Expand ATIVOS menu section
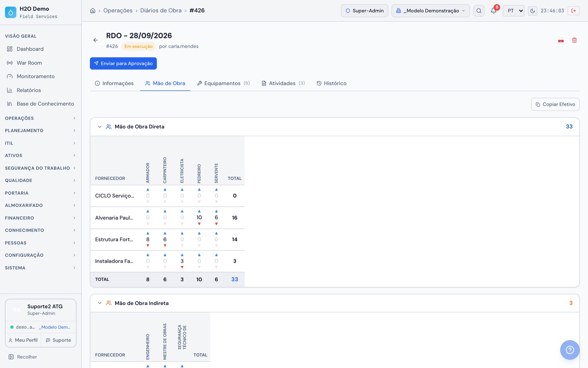The width and height of the screenshot is (588, 368). point(40,156)
